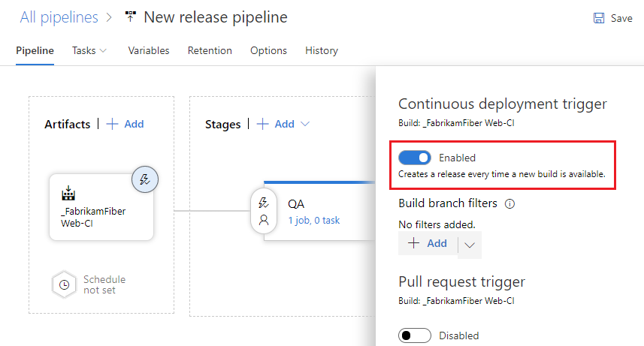View the History tab
Image resolution: width=644 pixels, height=346 pixels.
tap(322, 50)
